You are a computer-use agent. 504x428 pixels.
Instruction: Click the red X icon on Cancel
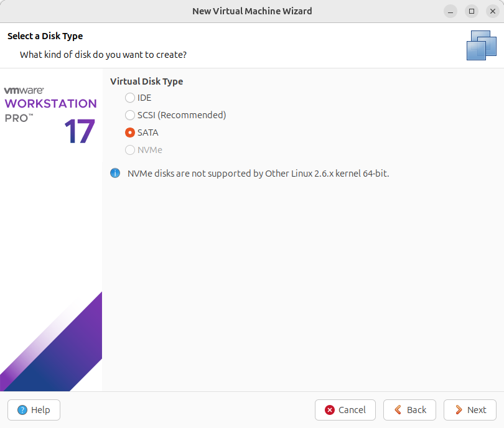[330, 410]
